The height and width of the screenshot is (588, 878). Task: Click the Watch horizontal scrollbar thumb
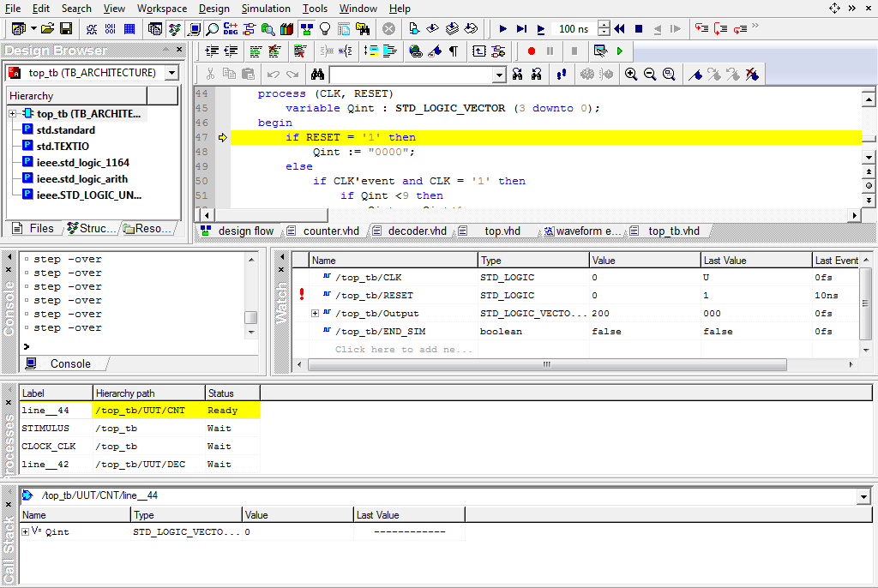[547, 364]
